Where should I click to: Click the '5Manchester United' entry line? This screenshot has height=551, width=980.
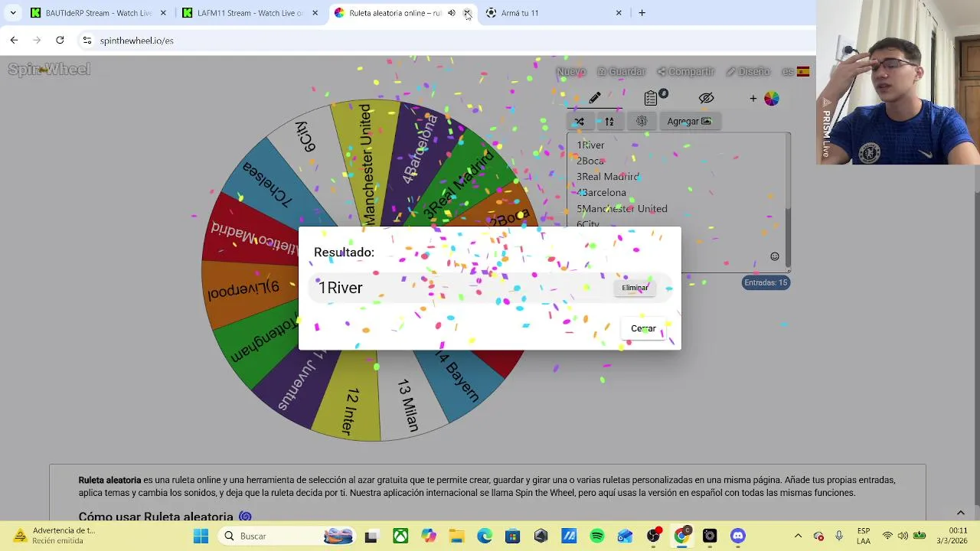[622, 208]
